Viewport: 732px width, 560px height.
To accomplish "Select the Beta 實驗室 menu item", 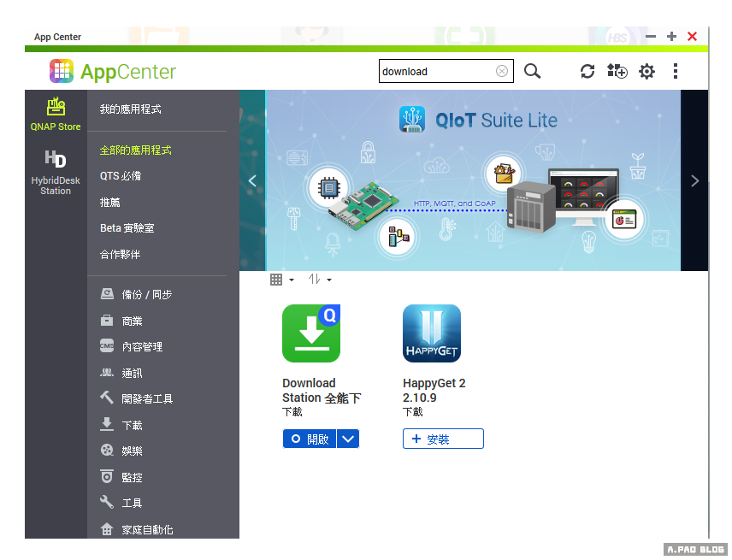I will pyautogui.click(x=127, y=228).
